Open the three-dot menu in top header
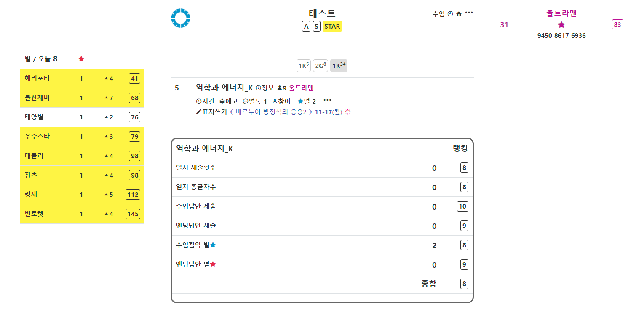644x329 pixels. coord(469,13)
